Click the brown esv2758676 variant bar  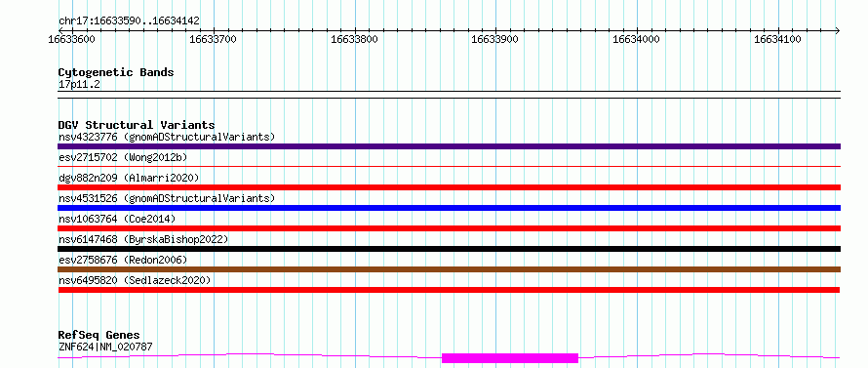coord(449,269)
